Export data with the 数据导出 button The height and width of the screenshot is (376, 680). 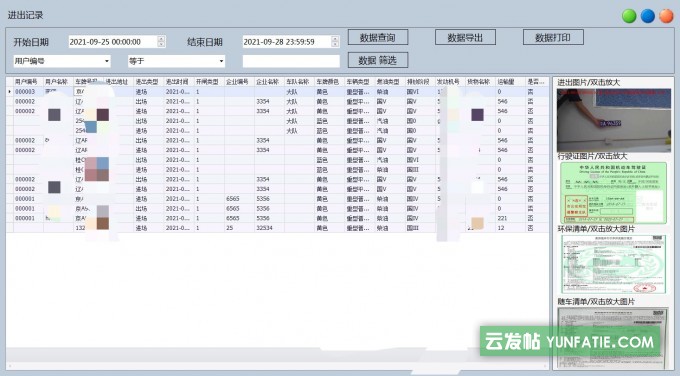pos(465,37)
